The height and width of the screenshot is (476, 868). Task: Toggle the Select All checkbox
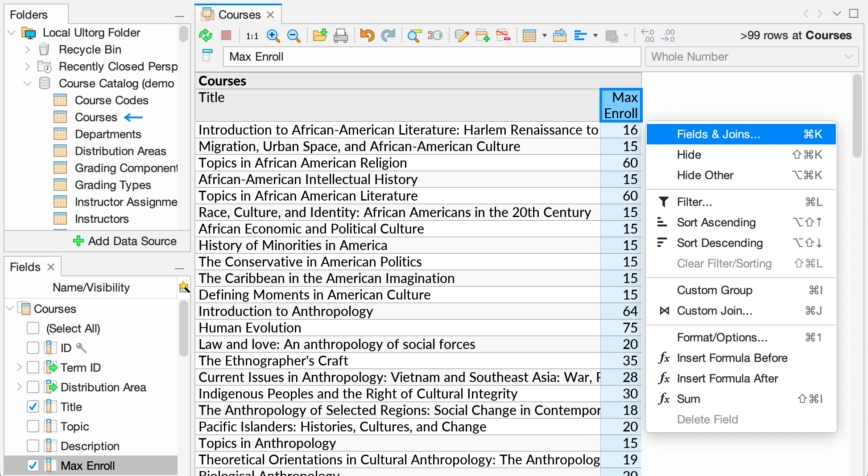click(x=33, y=328)
